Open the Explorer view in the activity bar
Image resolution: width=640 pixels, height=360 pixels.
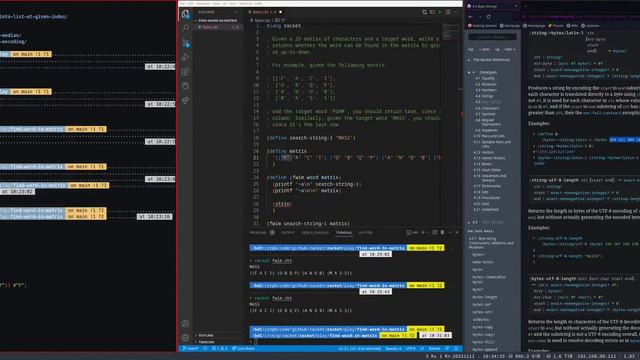tap(186, 14)
